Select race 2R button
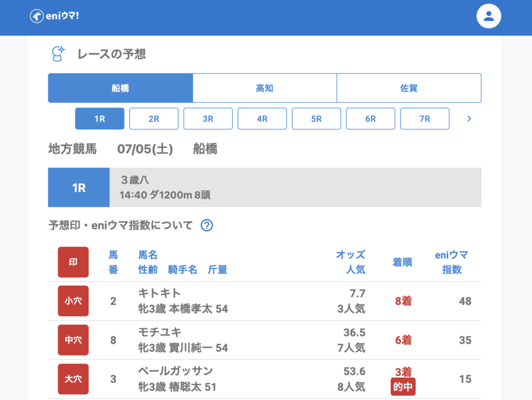532x400 pixels. (154, 119)
